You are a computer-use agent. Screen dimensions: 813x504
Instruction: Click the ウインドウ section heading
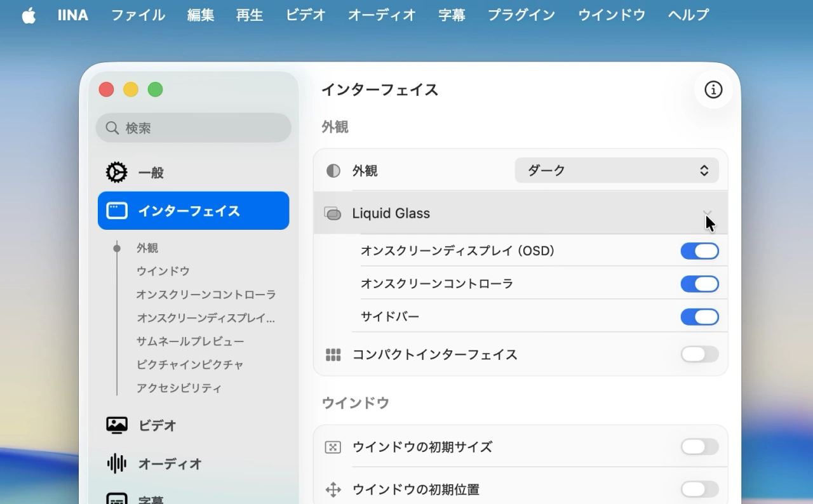tap(356, 403)
